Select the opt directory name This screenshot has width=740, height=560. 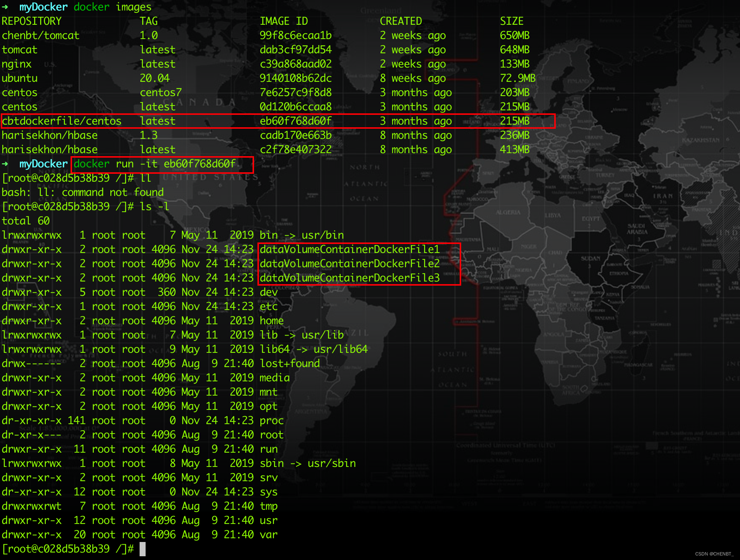tap(269, 406)
